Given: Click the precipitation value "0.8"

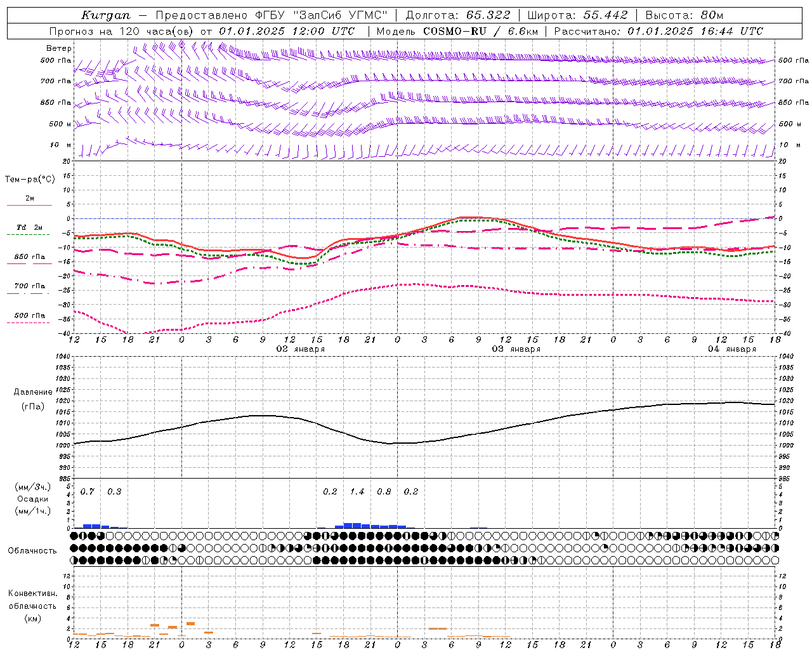Looking at the screenshot, I should click(x=384, y=492).
